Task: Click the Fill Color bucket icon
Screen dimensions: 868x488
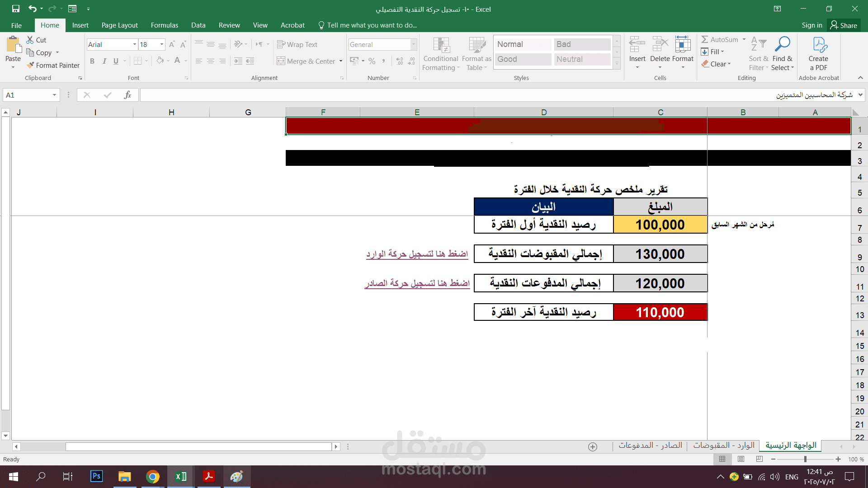Action: pyautogui.click(x=160, y=61)
